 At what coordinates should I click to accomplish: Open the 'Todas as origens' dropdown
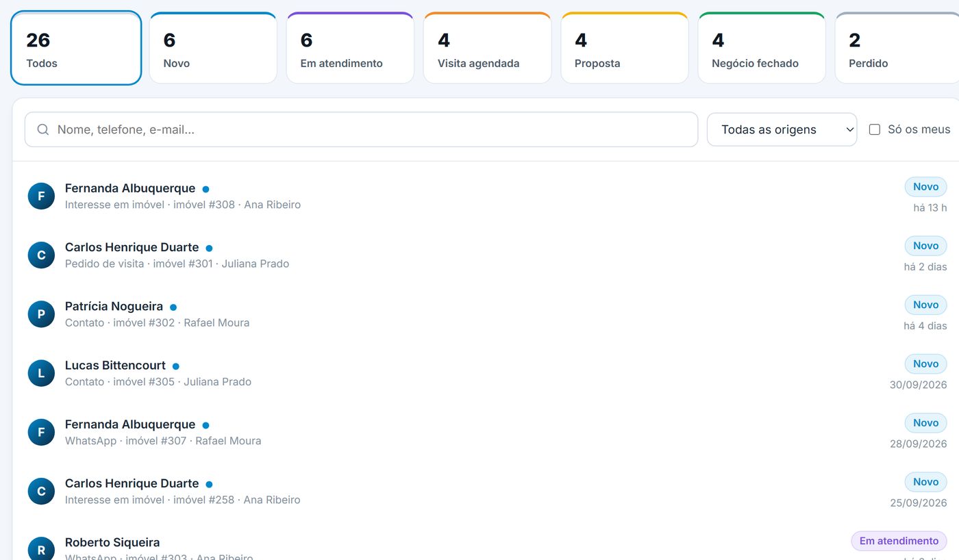click(782, 129)
